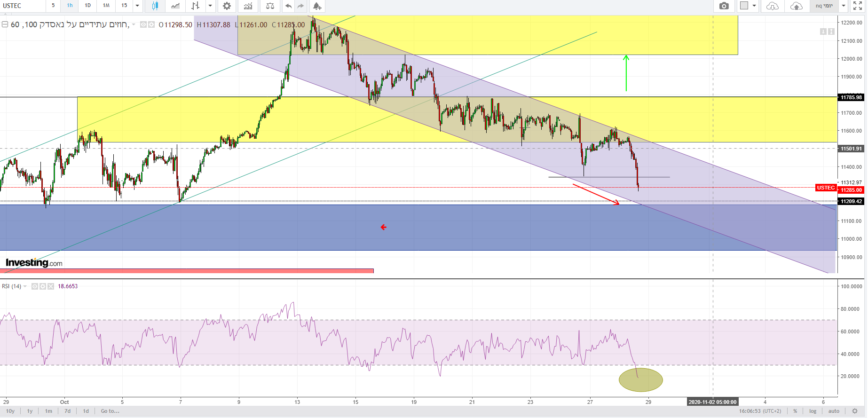The height and width of the screenshot is (418, 868).
Task: Click the 11501.91 price label
Action: coord(852,149)
